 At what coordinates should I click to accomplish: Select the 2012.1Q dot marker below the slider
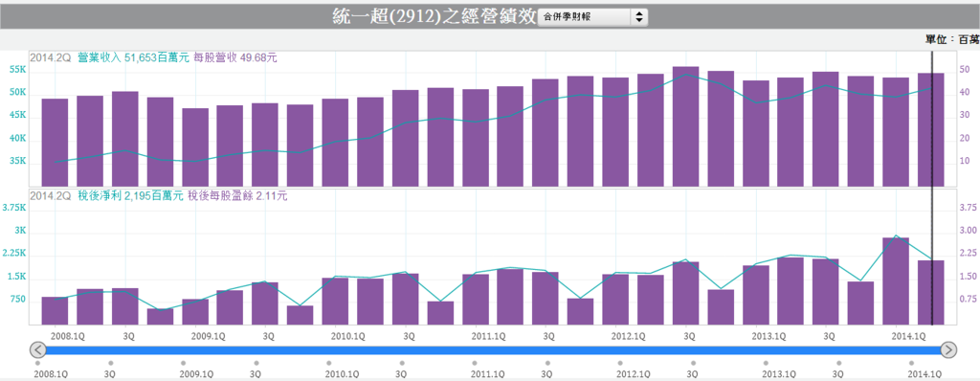pyautogui.click(x=620, y=363)
